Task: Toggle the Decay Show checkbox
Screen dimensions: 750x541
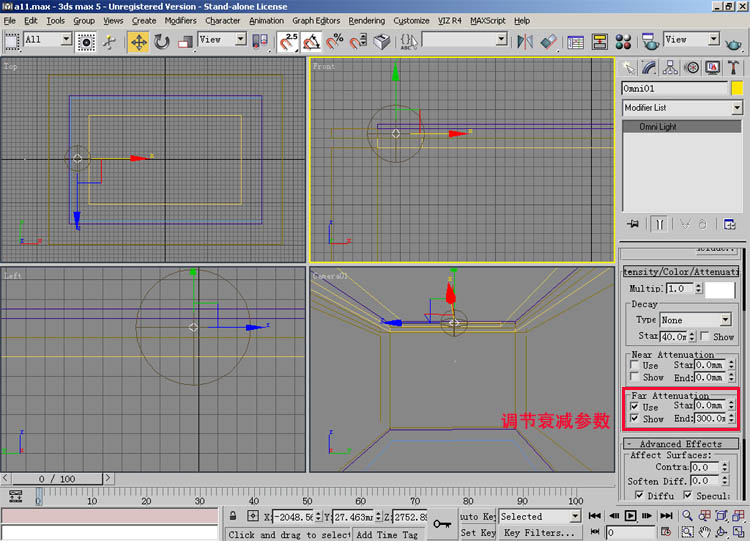Action: [x=706, y=337]
